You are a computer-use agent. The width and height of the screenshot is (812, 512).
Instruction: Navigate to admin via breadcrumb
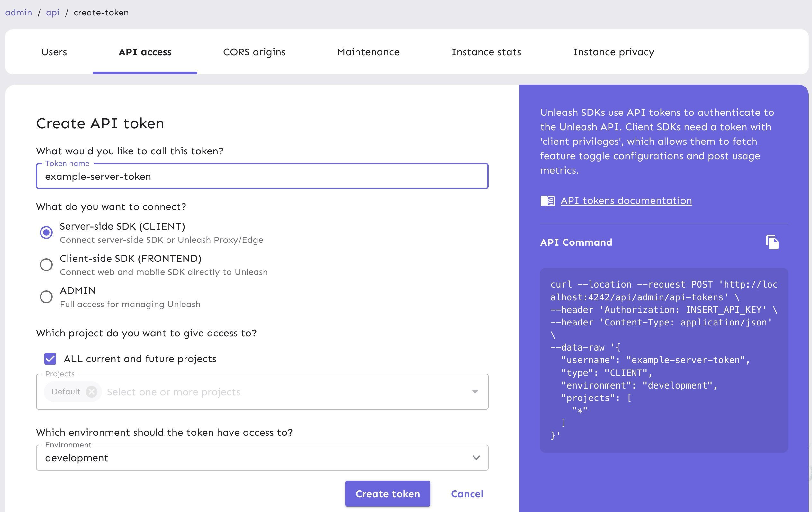tap(19, 13)
